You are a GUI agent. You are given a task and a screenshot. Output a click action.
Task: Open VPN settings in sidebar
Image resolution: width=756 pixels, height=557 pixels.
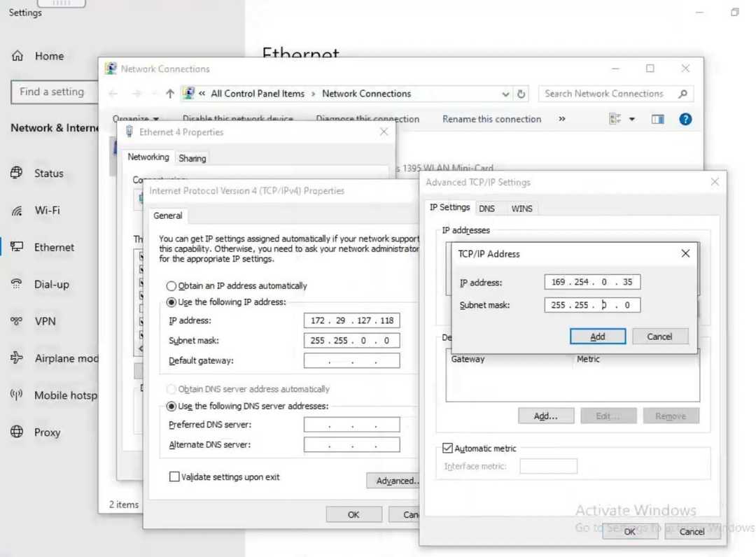click(45, 321)
